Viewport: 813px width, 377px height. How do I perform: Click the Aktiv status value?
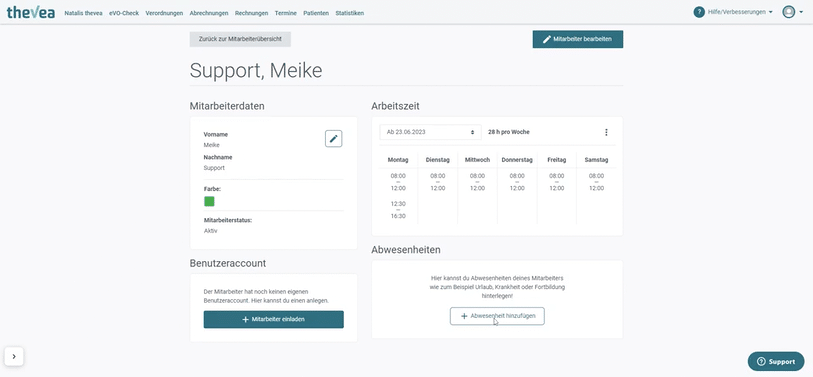click(x=211, y=231)
